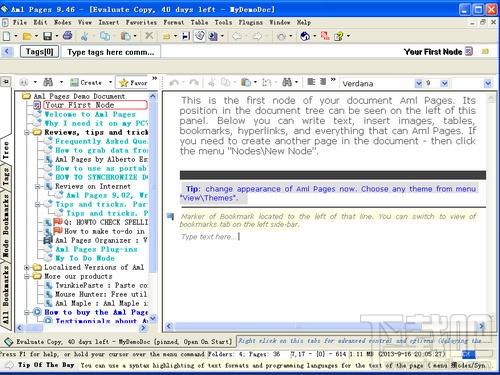Screen dimensions: 500x375
Task: Click the Open folder toolbar icon
Action: [x=27, y=36]
